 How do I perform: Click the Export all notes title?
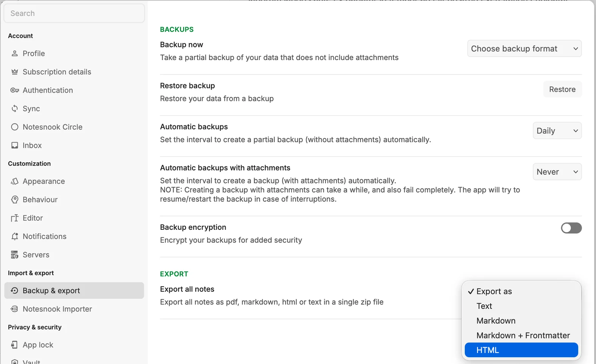tap(187, 289)
